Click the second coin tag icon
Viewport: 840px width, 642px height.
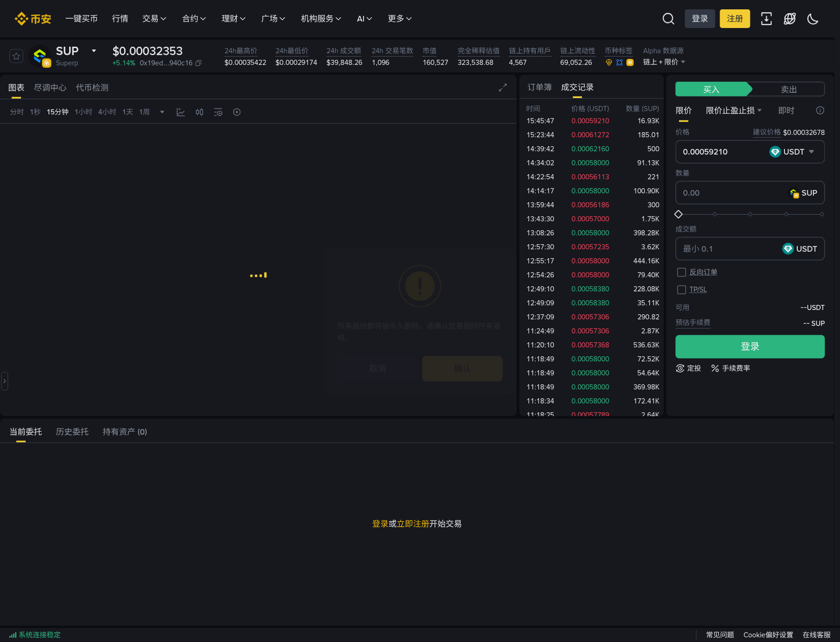click(x=619, y=62)
